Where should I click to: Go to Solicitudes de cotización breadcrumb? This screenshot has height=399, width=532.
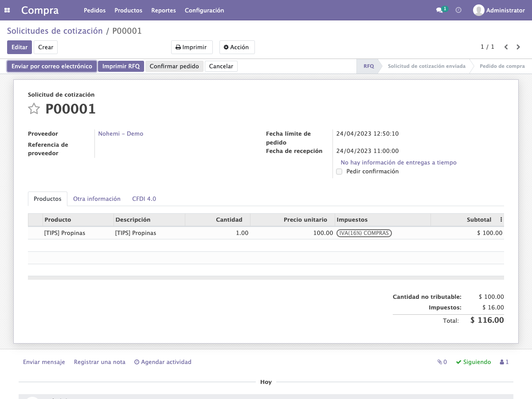[55, 31]
